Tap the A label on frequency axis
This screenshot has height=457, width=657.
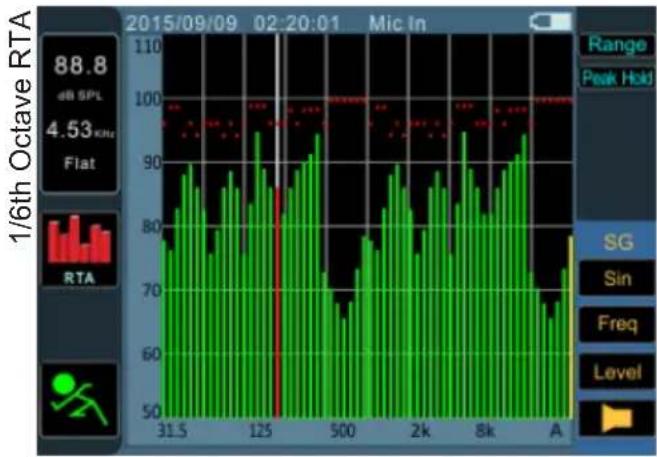(556, 430)
